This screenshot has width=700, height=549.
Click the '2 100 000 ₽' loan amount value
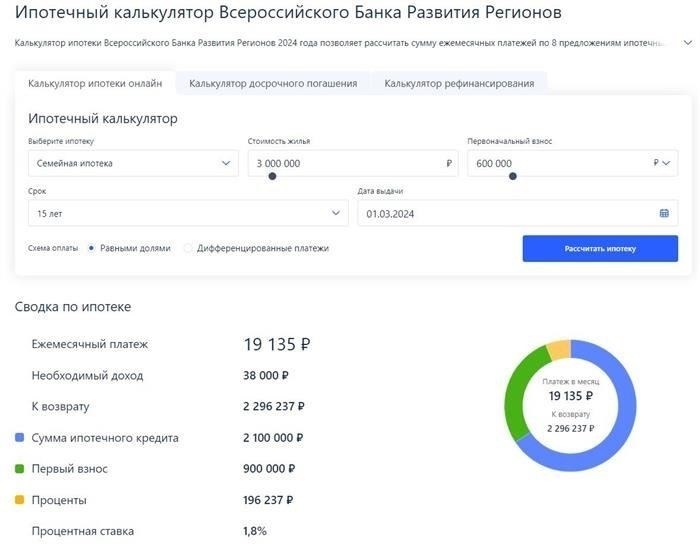coord(273,437)
